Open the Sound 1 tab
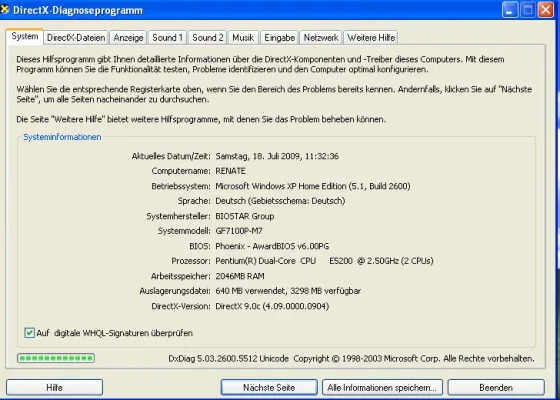 168,38
